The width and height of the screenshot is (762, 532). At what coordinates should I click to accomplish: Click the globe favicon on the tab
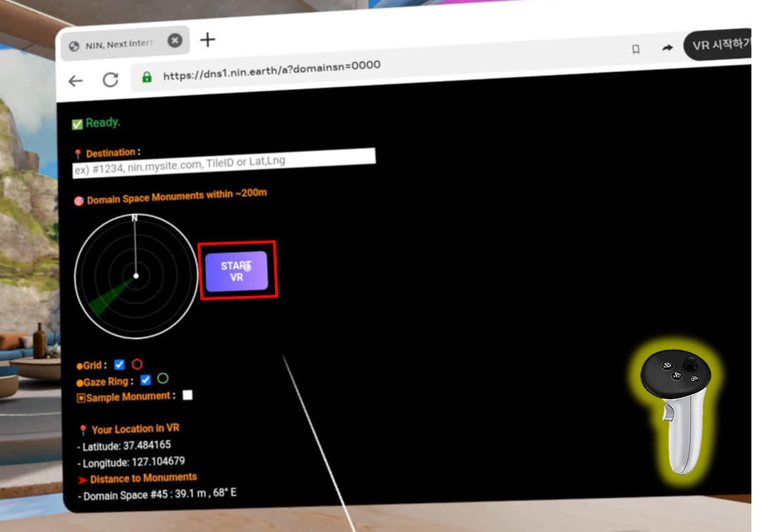[74, 46]
